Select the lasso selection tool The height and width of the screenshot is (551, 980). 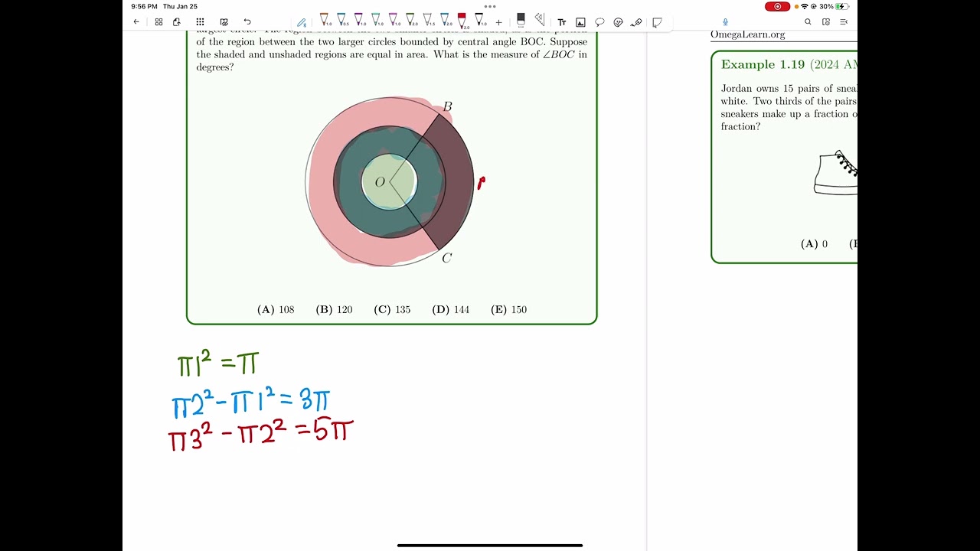599,22
